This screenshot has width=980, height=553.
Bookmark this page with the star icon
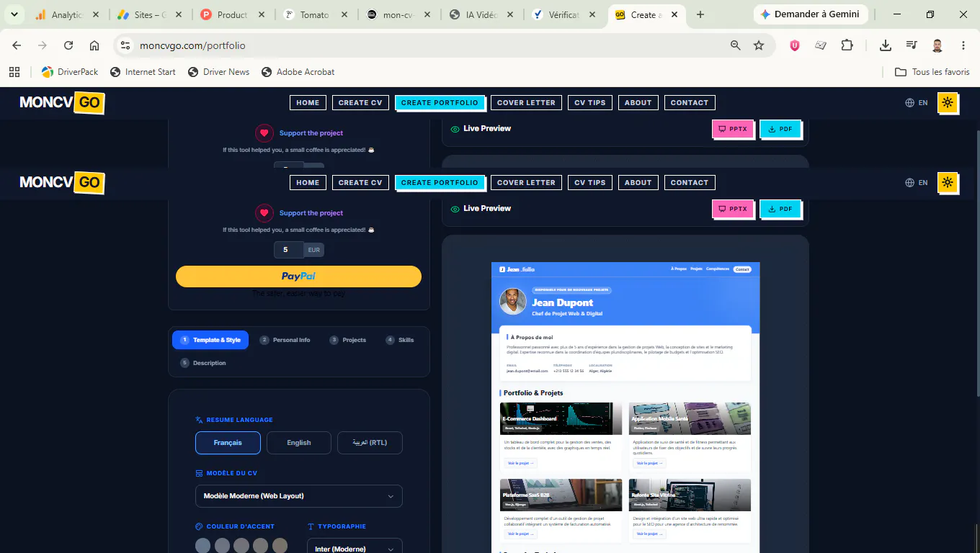click(x=759, y=45)
